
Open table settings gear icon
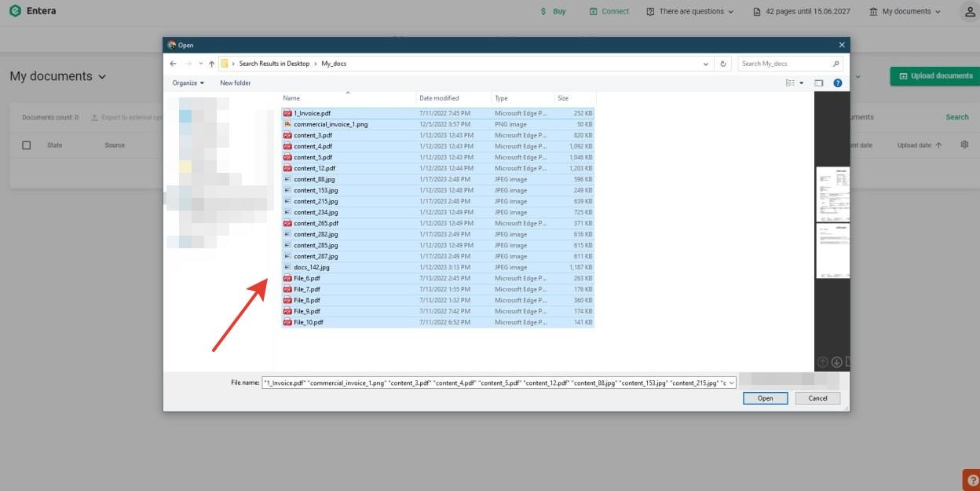(964, 145)
